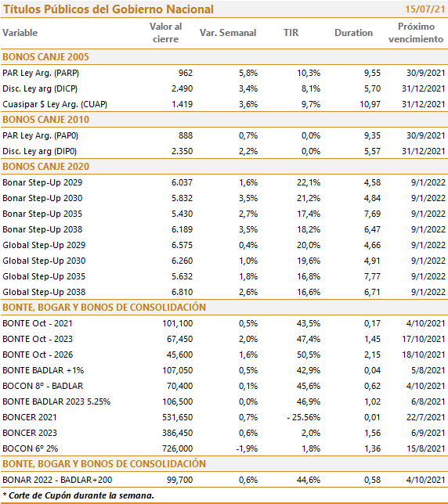
Task: Click the Cuasipar $ Ley Arg. (CUAP) row label
Action: (55, 104)
